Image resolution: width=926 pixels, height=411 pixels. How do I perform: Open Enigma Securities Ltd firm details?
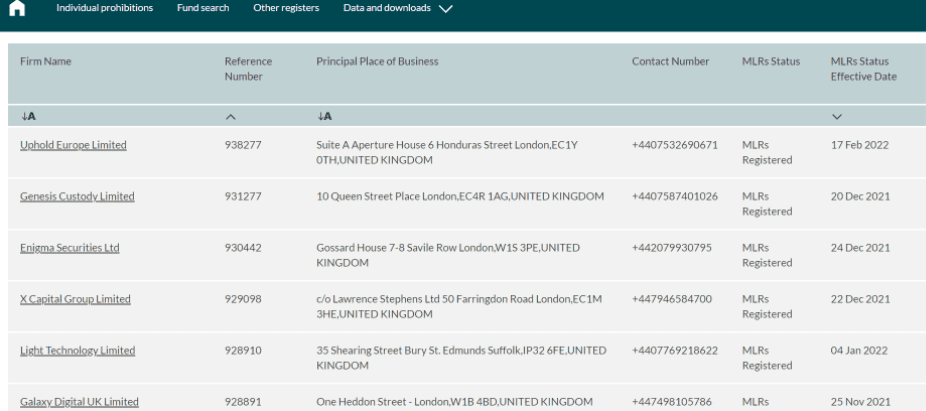70,247
